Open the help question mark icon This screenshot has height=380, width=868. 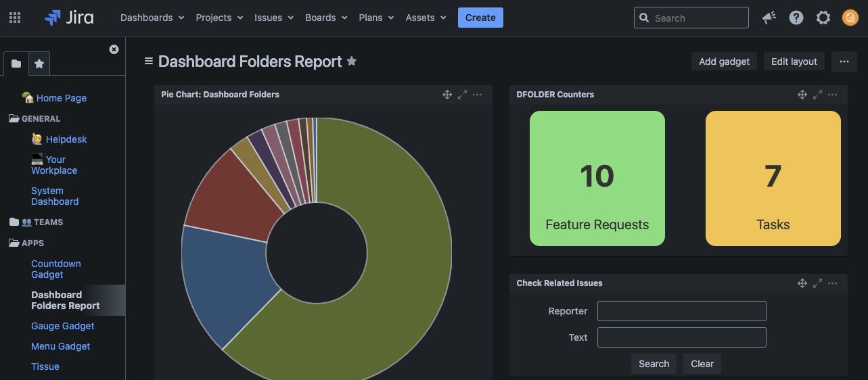click(796, 18)
